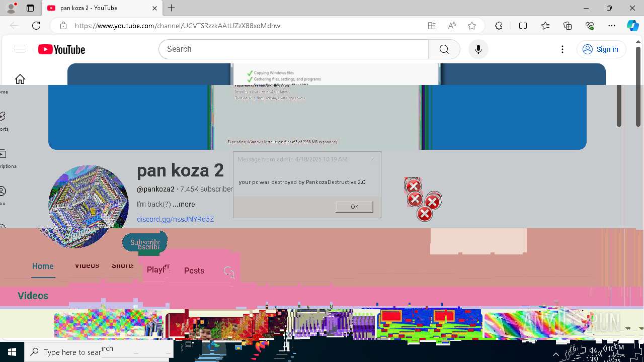Click the 'Videos' section heading

point(33,296)
